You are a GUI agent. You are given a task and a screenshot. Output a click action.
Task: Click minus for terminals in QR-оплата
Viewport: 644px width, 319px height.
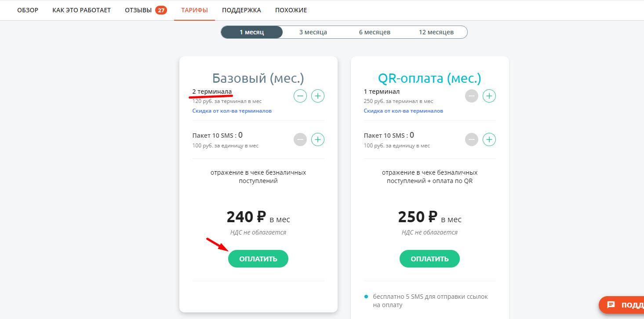[472, 95]
